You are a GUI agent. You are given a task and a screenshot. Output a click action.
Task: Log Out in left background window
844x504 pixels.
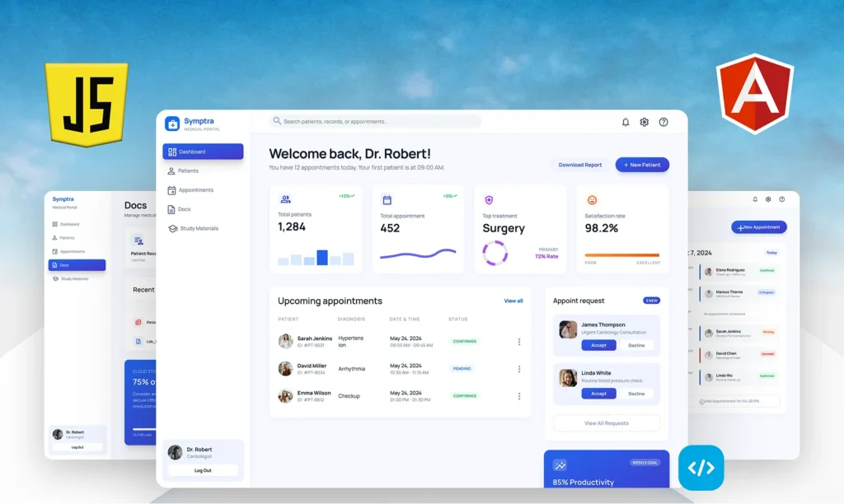pyautogui.click(x=77, y=447)
